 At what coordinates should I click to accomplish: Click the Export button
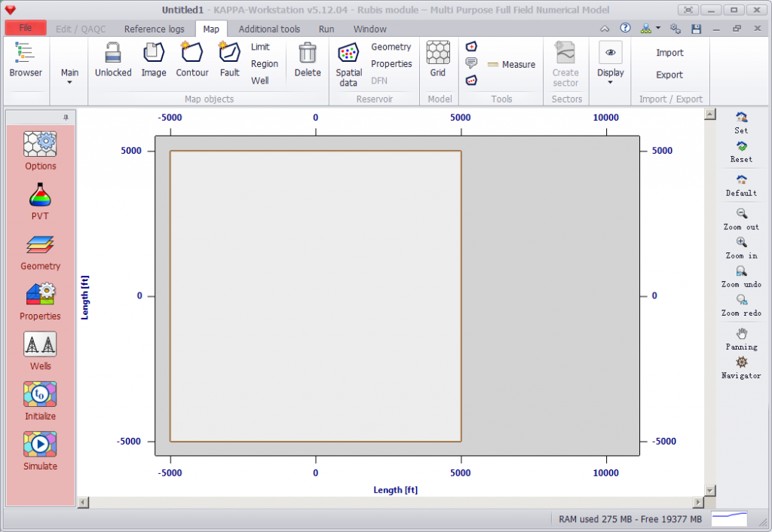tap(669, 75)
